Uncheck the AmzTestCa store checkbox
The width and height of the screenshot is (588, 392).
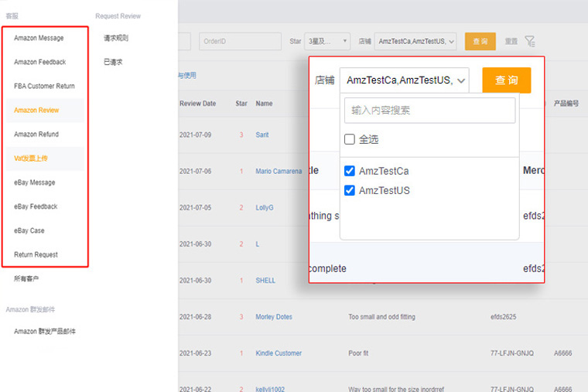click(x=350, y=171)
